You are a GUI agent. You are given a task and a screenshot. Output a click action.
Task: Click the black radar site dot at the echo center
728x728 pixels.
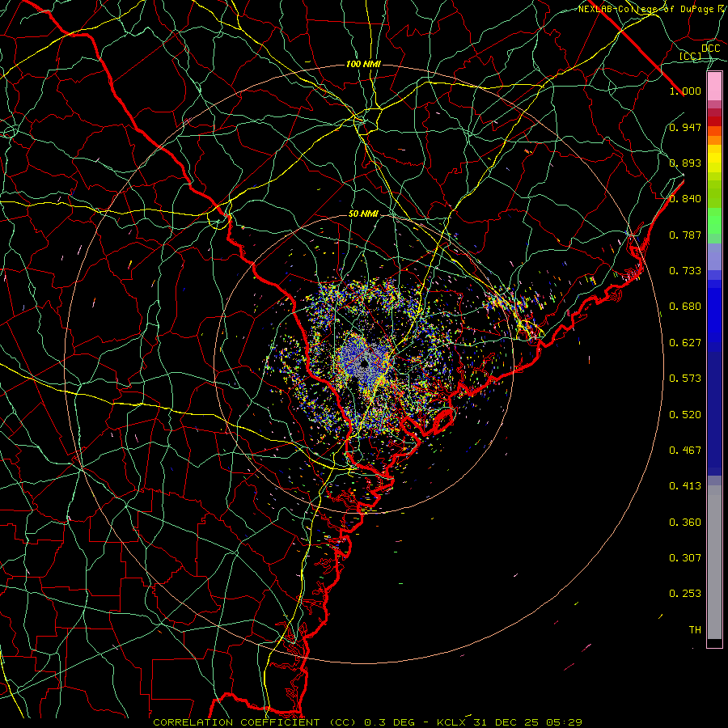coord(364,364)
